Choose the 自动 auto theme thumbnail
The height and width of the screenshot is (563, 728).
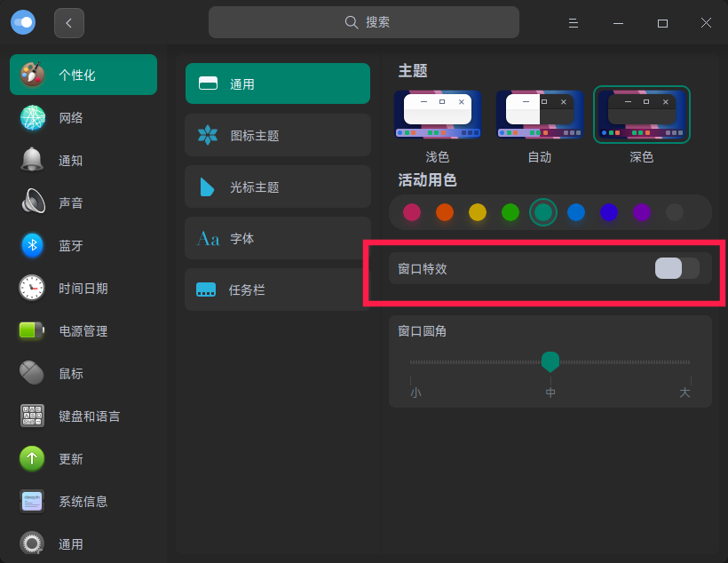(x=540, y=115)
